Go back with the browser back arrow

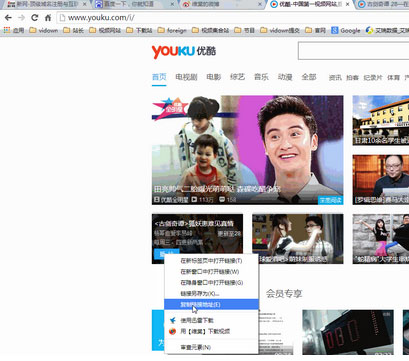click(x=8, y=18)
